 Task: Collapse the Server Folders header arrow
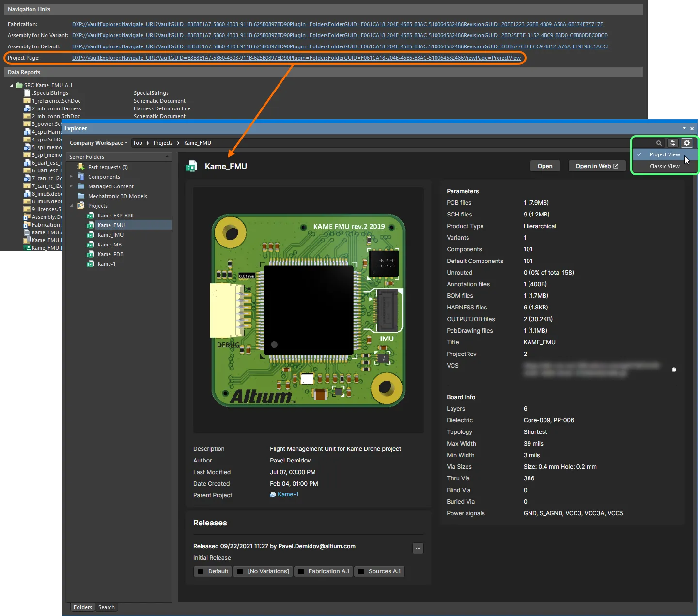tap(167, 157)
